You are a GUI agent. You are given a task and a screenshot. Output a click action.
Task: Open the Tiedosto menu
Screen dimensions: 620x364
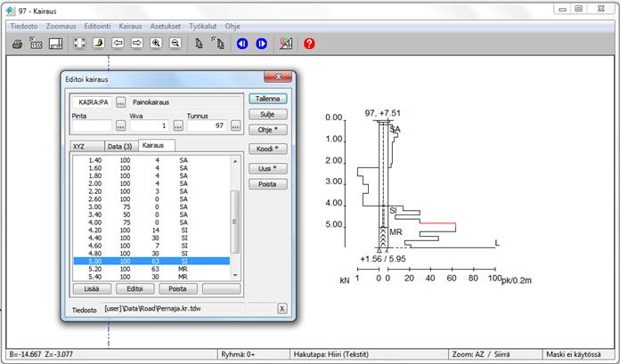point(24,26)
